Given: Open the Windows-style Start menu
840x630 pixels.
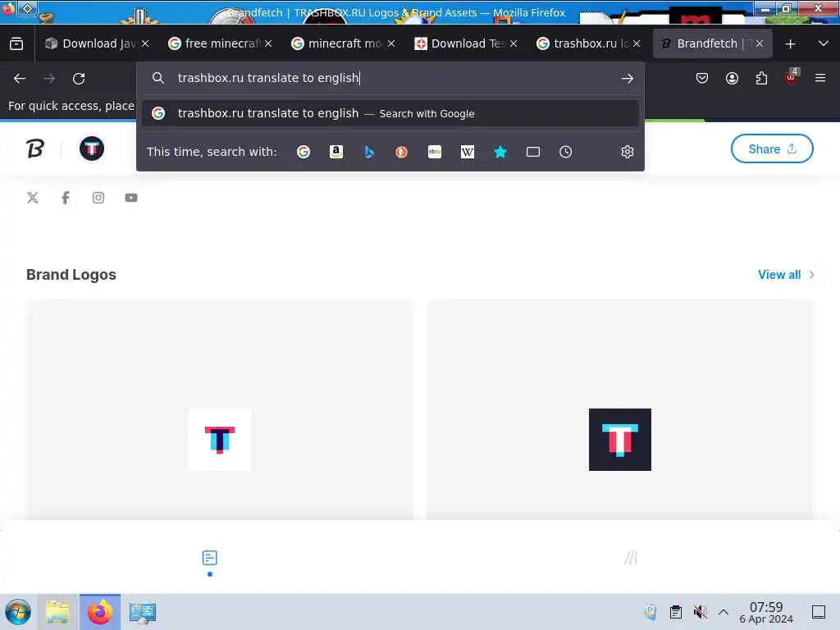Looking at the screenshot, I should click(18, 612).
